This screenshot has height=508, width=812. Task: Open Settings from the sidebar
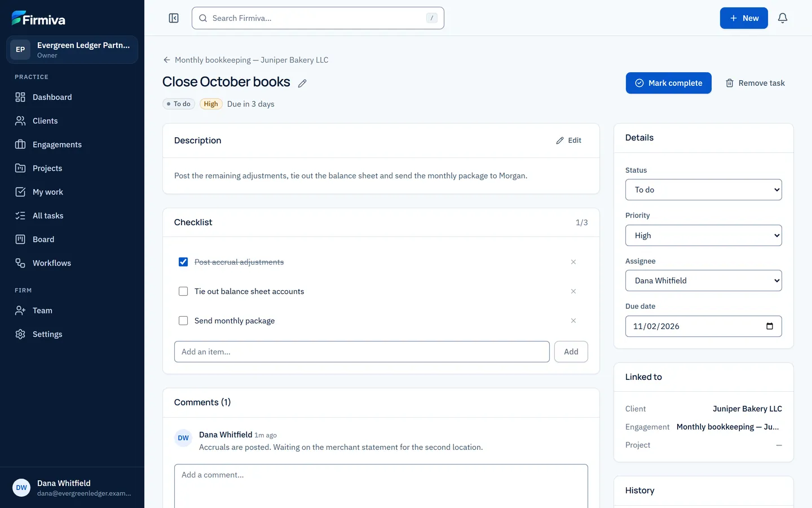[x=72, y=334]
